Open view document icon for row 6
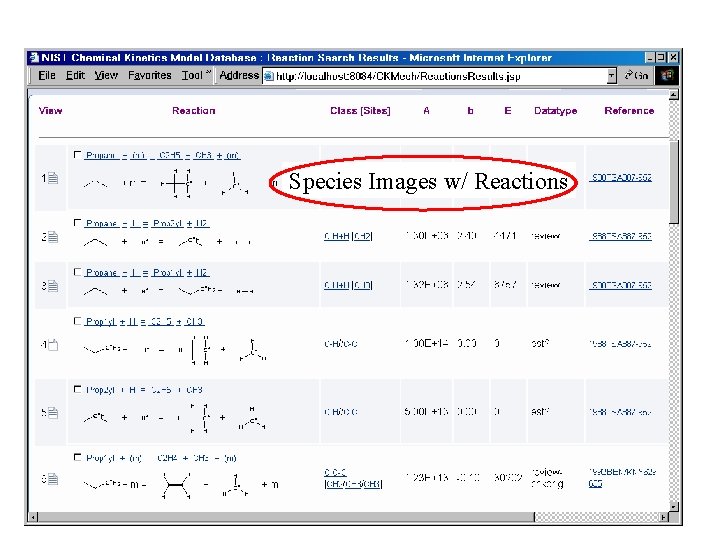Image resolution: width=720 pixels, height=540 pixels. coord(53,479)
